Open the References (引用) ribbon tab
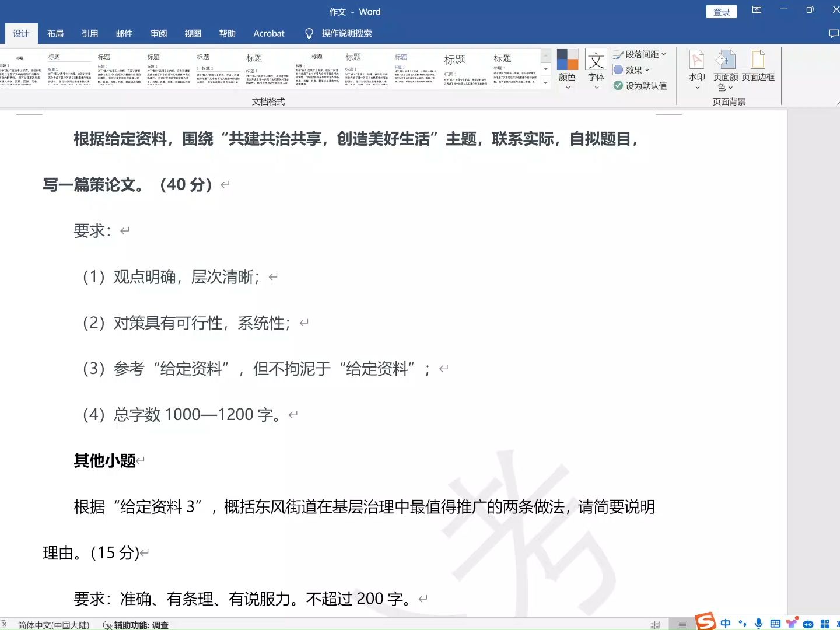This screenshot has height=630, width=840. tap(90, 33)
